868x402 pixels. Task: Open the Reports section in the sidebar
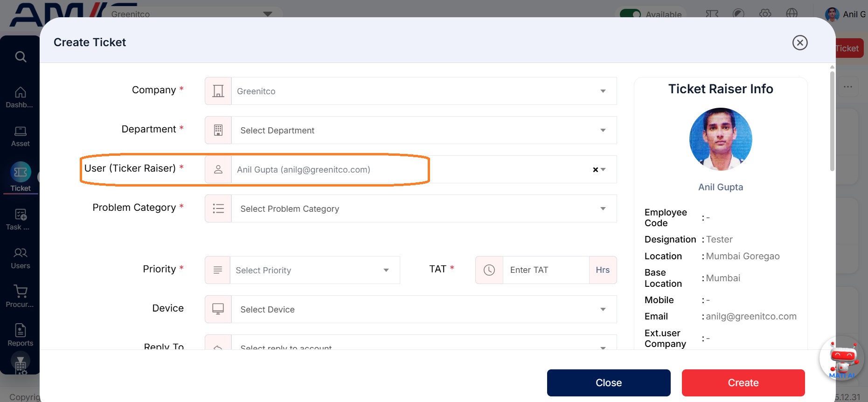[20, 336]
